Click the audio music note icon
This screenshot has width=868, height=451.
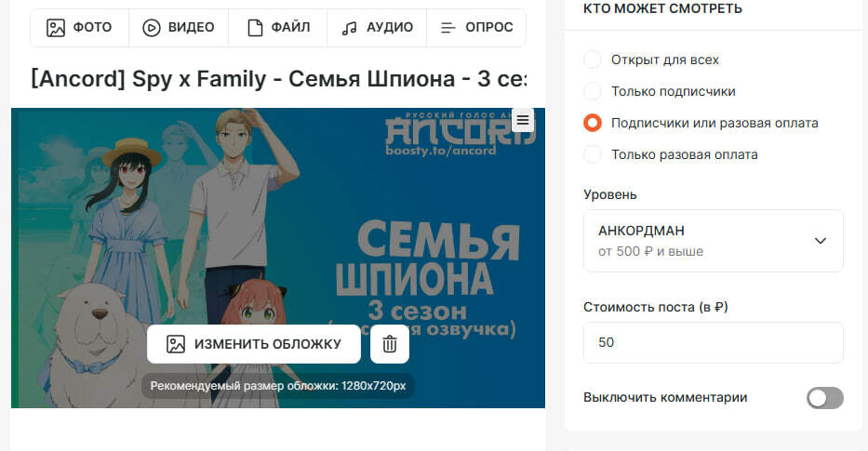tap(349, 28)
